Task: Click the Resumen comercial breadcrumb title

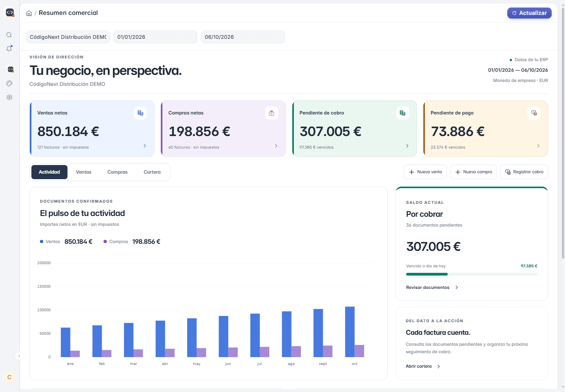Action: click(68, 13)
